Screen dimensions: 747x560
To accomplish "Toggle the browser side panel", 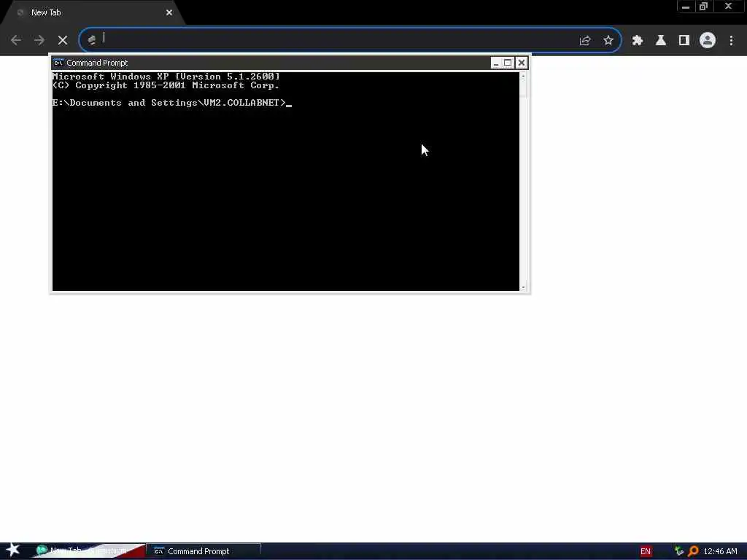I will [684, 41].
